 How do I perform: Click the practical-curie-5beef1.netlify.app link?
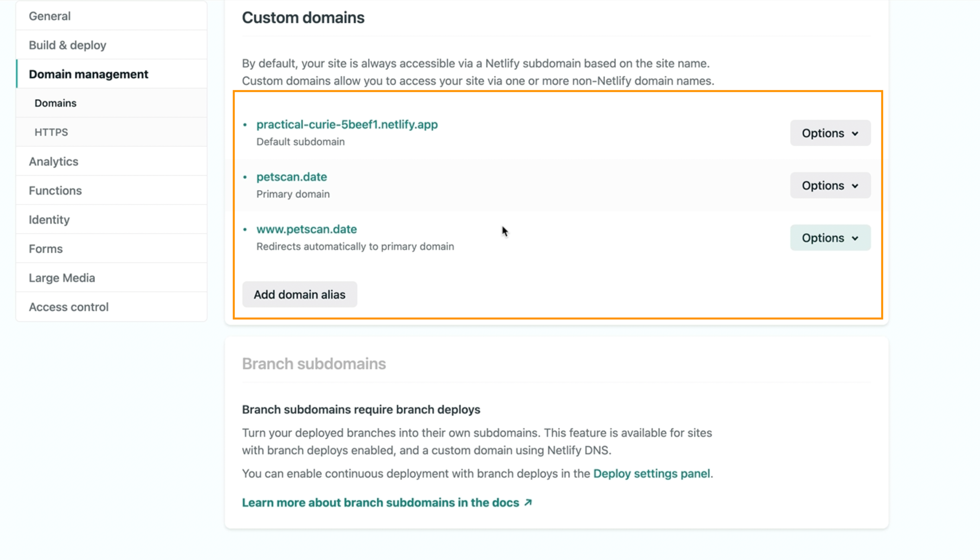pos(346,124)
